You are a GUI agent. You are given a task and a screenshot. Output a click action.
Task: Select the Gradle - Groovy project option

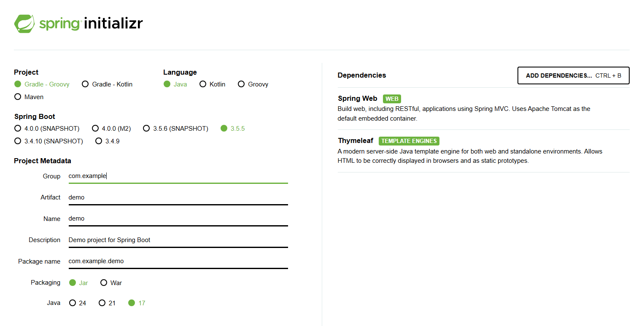click(x=42, y=84)
